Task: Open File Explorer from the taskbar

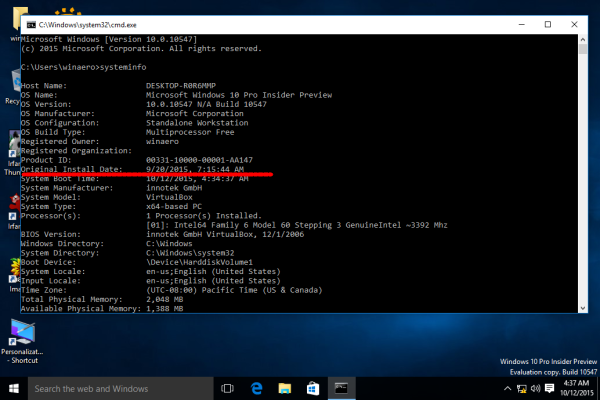Action: pyautogui.click(x=285, y=389)
